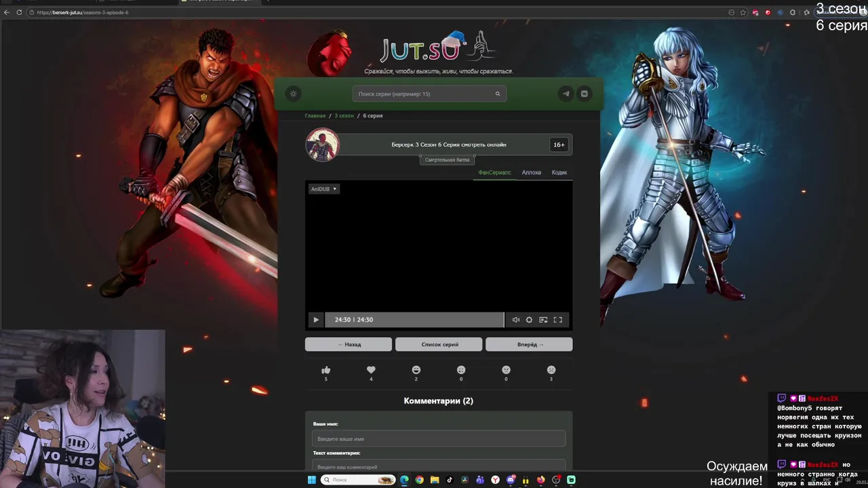This screenshot has width=868, height=488.
Task: Play the video in the player
Action: (x=315, y=320)
